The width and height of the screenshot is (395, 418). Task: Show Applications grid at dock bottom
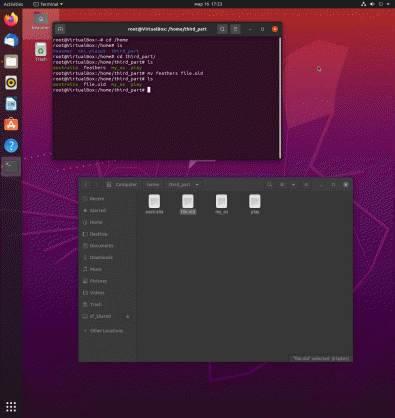[x=11, y=407]
